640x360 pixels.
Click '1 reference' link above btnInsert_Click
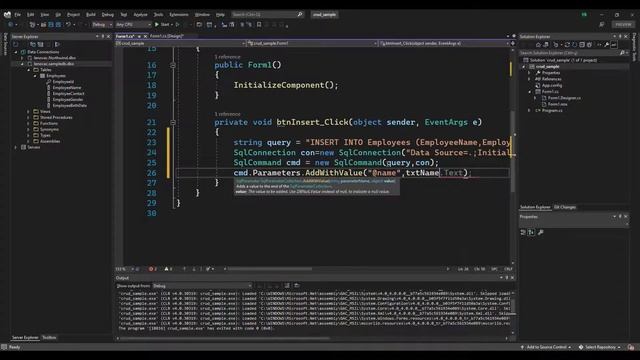[x=227, y=114]
